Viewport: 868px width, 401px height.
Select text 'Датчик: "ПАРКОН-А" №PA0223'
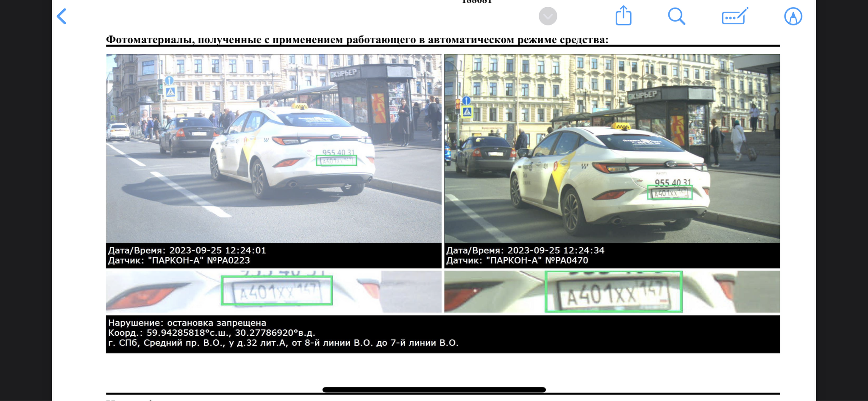pos(179,260)
